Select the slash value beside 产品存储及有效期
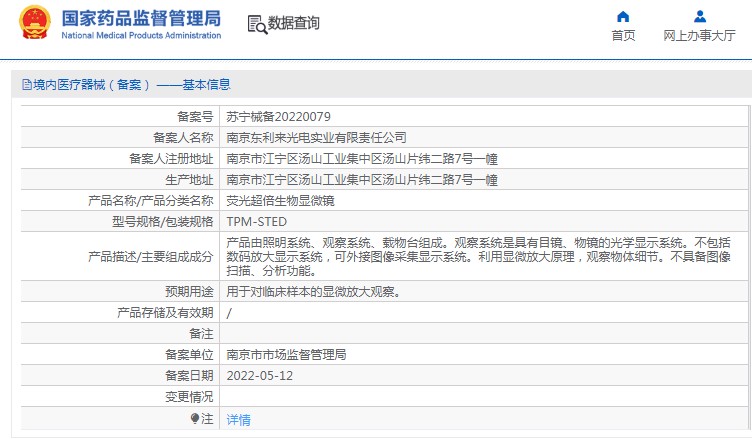The width and height of the screenshot is (752, 439). click(x=229, y=313)
